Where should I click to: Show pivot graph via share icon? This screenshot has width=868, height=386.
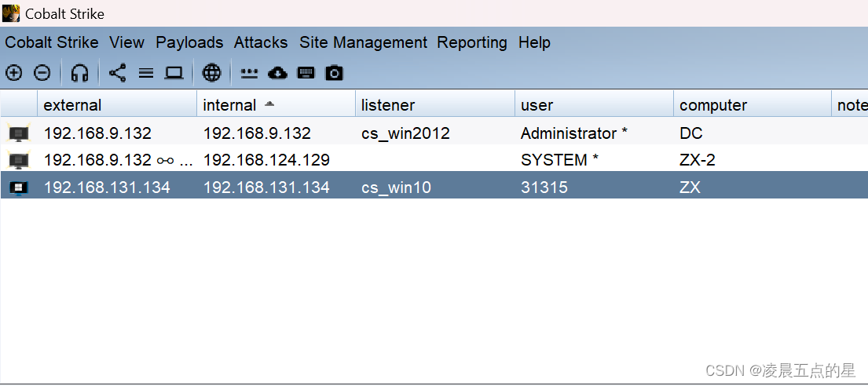117,72
